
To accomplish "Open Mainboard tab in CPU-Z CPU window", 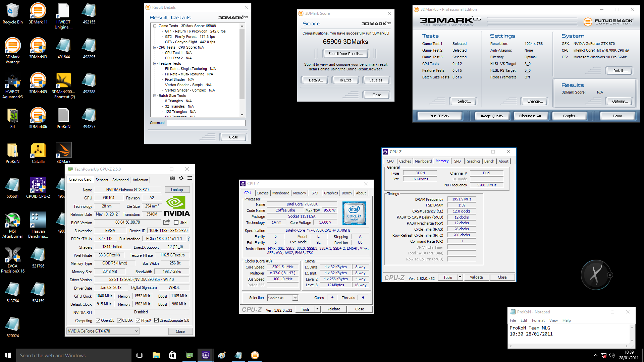I will [x=281, y=193].
